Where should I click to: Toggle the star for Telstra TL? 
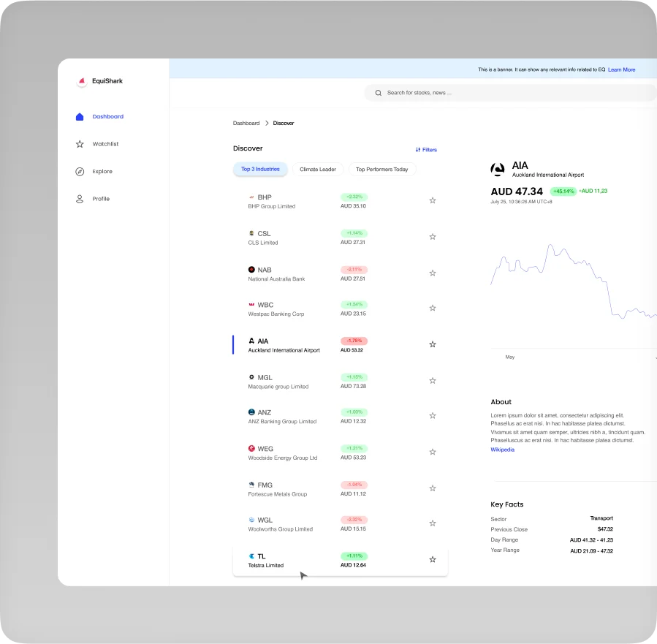tap(433, 560)
